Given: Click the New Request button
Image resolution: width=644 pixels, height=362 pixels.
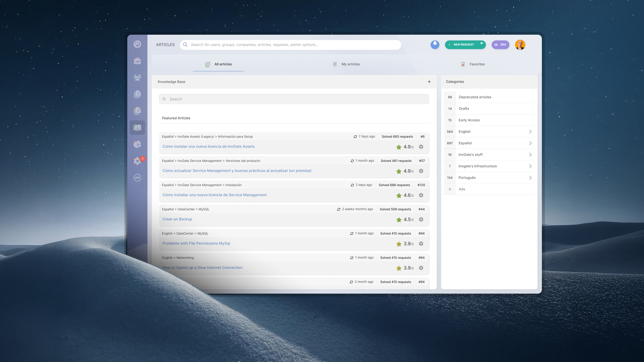Looking at the screenshot, I should [462, 45].
